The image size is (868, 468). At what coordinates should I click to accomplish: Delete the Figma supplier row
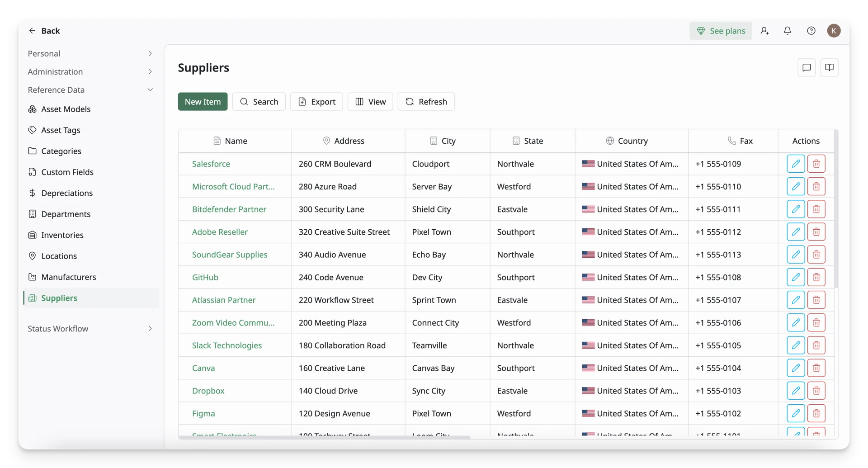(816, 413)
